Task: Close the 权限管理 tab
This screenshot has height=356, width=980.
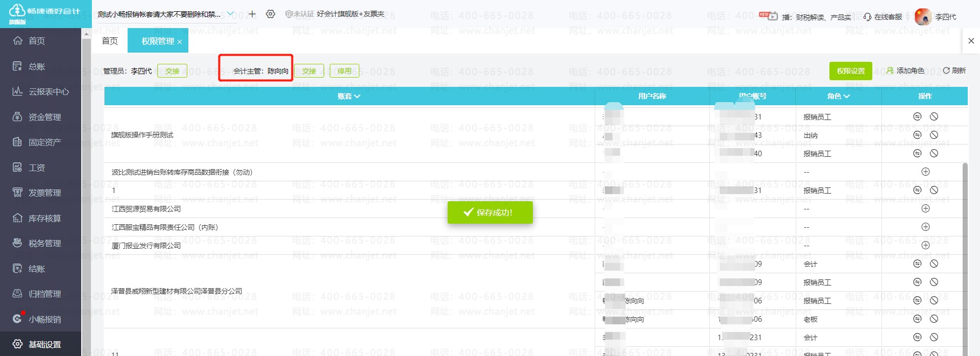Action: click(180, 42)
